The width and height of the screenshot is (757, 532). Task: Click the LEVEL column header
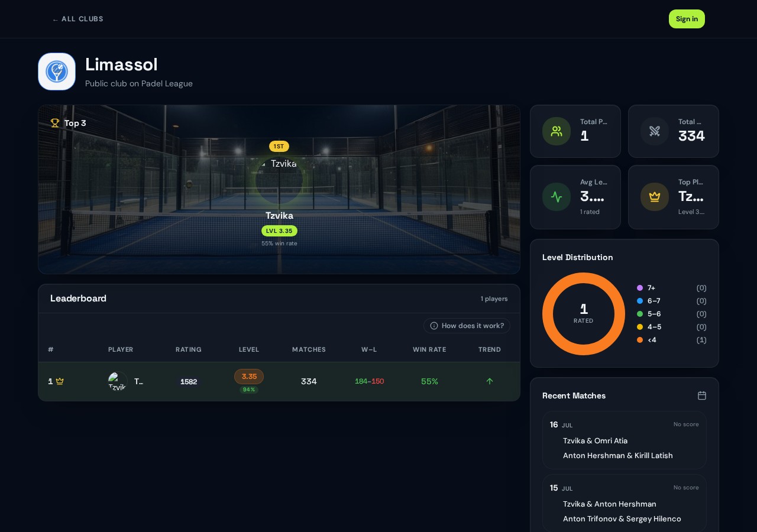pyautogui.click(x=249, y=349)
